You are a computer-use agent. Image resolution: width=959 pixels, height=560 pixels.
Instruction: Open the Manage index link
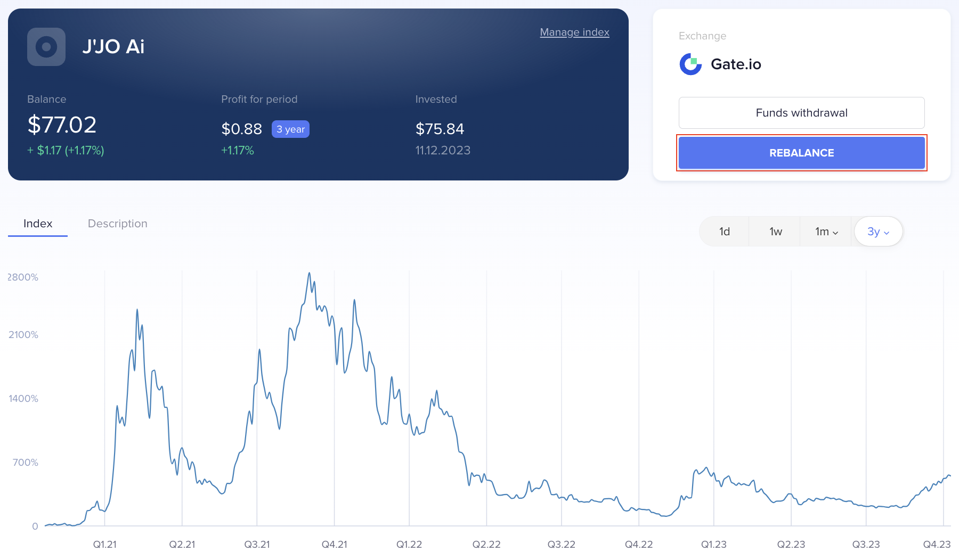pos(574,32)
